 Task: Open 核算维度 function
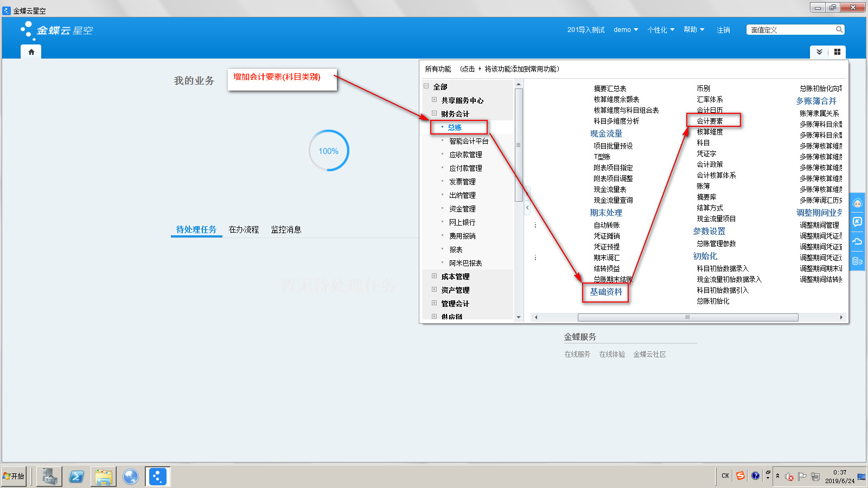point(710,132)
